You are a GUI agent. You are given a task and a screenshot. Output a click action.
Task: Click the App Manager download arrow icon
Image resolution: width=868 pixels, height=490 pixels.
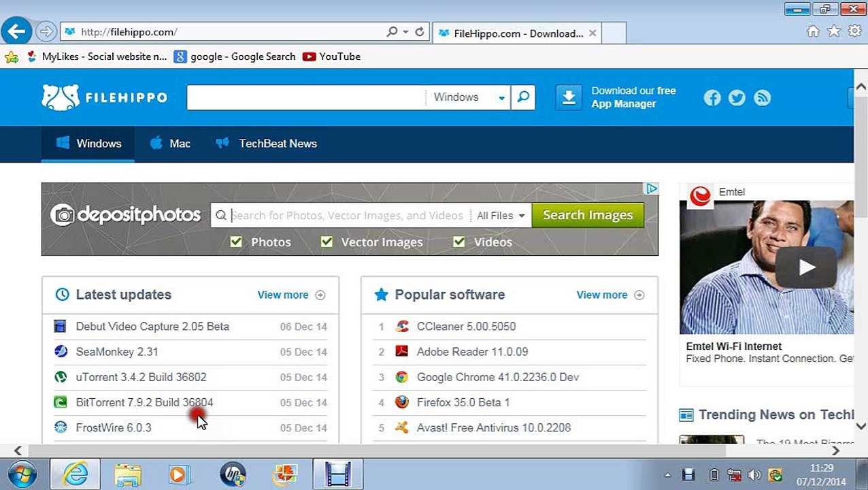pyautogui.click(x=569, y=97)
